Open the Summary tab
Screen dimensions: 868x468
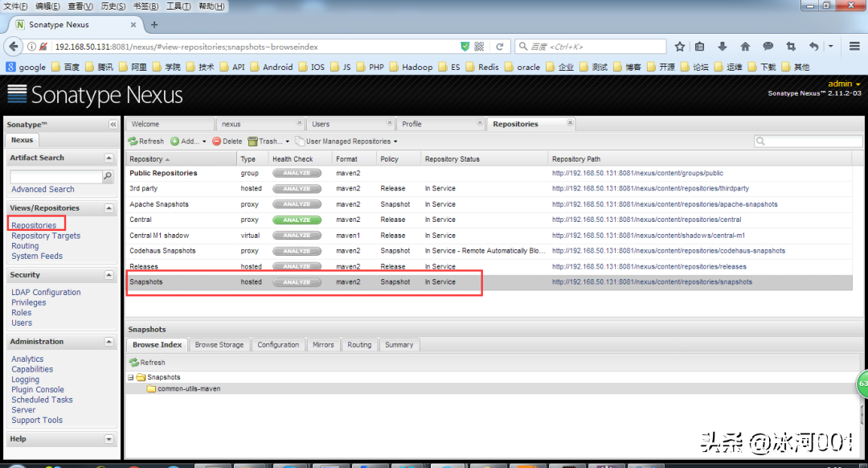399,344
